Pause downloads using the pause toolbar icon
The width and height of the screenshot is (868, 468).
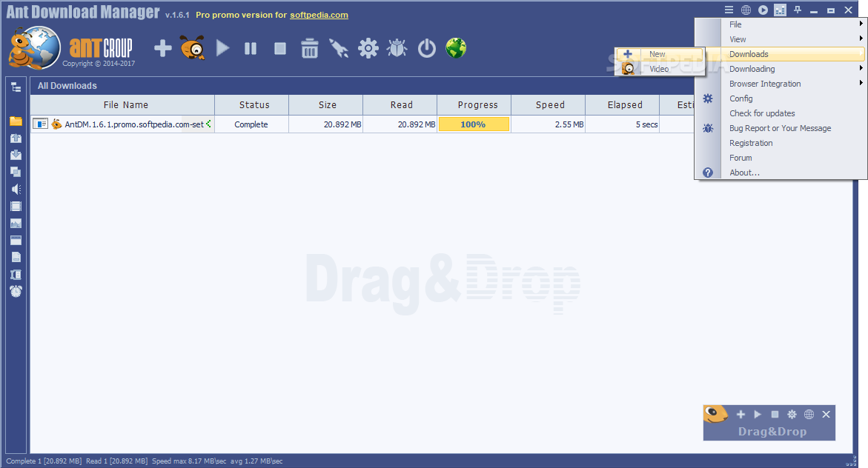(251, 49)
